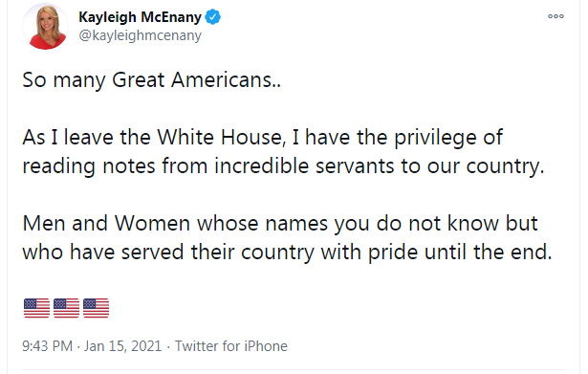Click the Jan 15, 2021 date
The height and width of the screenshot is (374, 588).
pos(122,346)
